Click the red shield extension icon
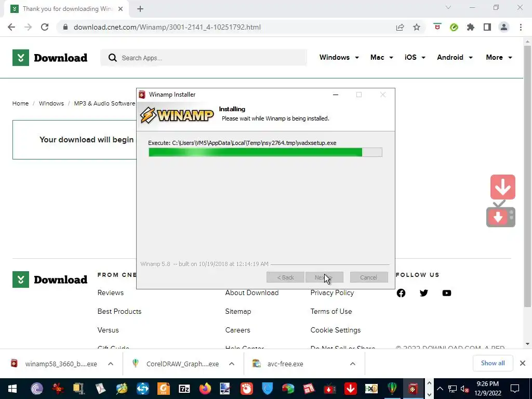 point(437,27)
